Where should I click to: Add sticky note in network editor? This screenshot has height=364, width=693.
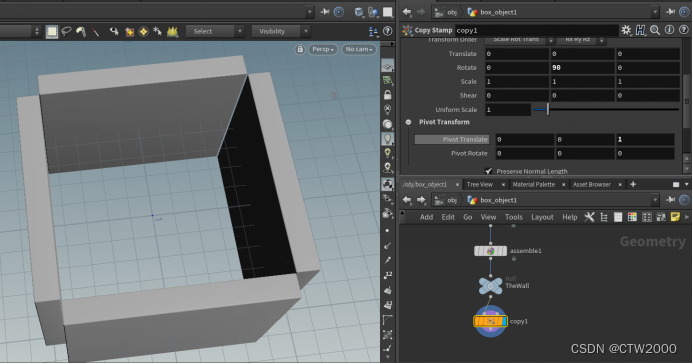click(675, 217)
